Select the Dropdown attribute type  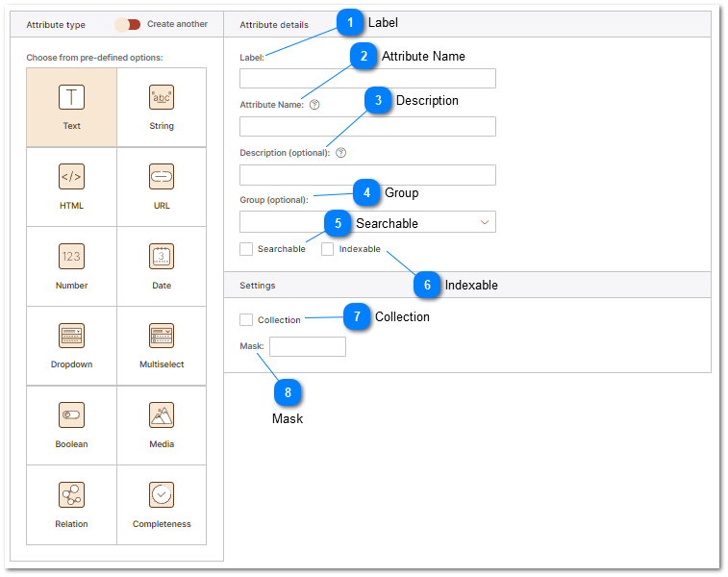72,345
